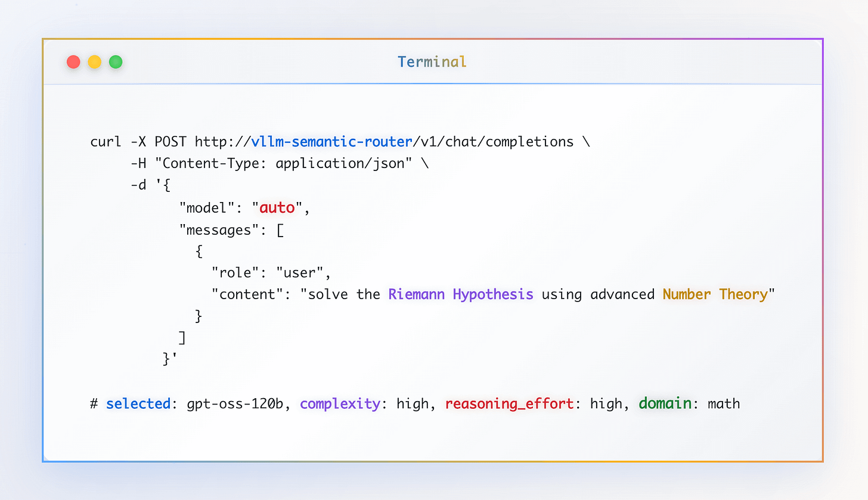Click the green maximize window button
The image size is (868, 500).
click(116, 62)
